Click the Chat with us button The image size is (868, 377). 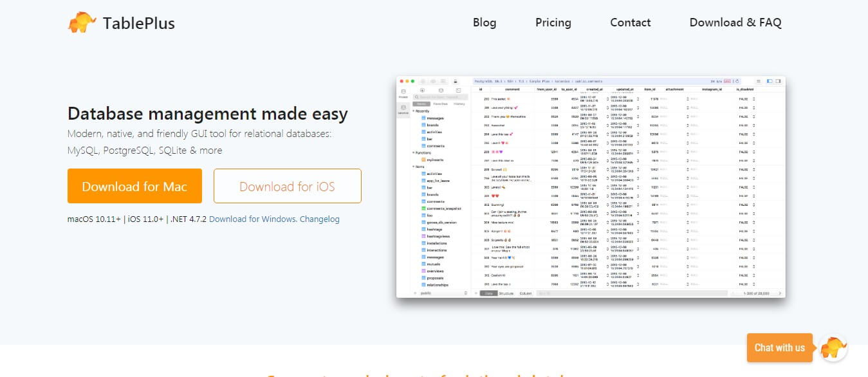point(780,347)
